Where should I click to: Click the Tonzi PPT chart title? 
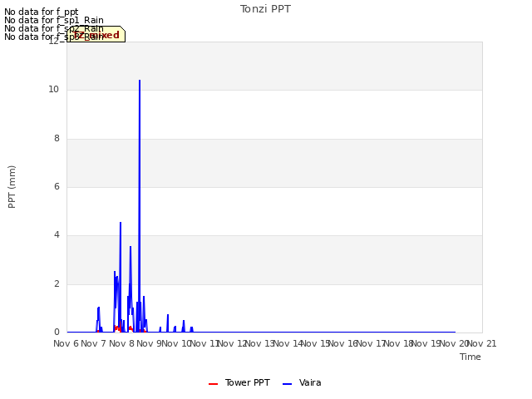coord(265,9)
